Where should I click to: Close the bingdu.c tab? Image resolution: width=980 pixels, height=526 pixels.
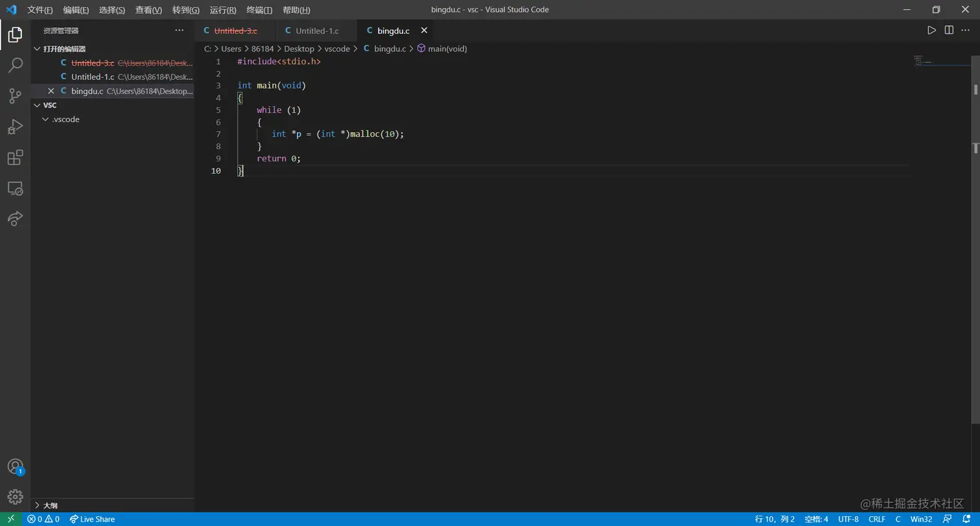[x=425, y=30]
